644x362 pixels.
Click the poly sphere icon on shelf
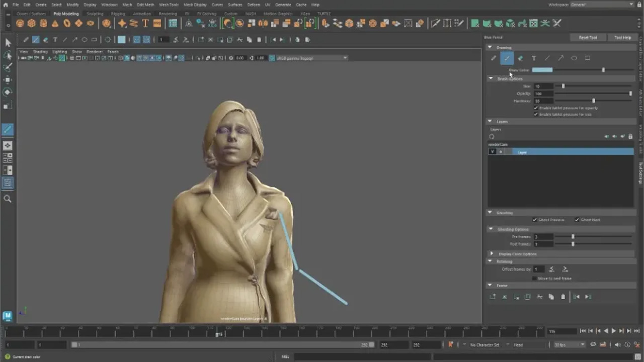point(20,24)
